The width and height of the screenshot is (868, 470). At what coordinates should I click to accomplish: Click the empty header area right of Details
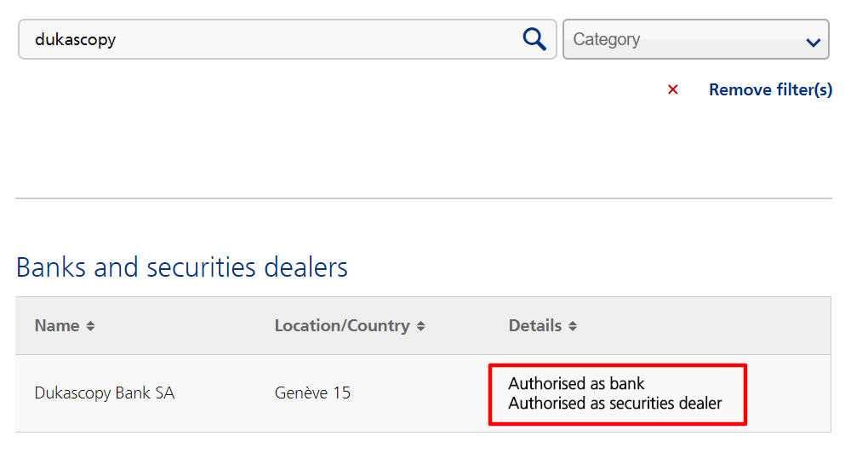[x=706, y=325]
